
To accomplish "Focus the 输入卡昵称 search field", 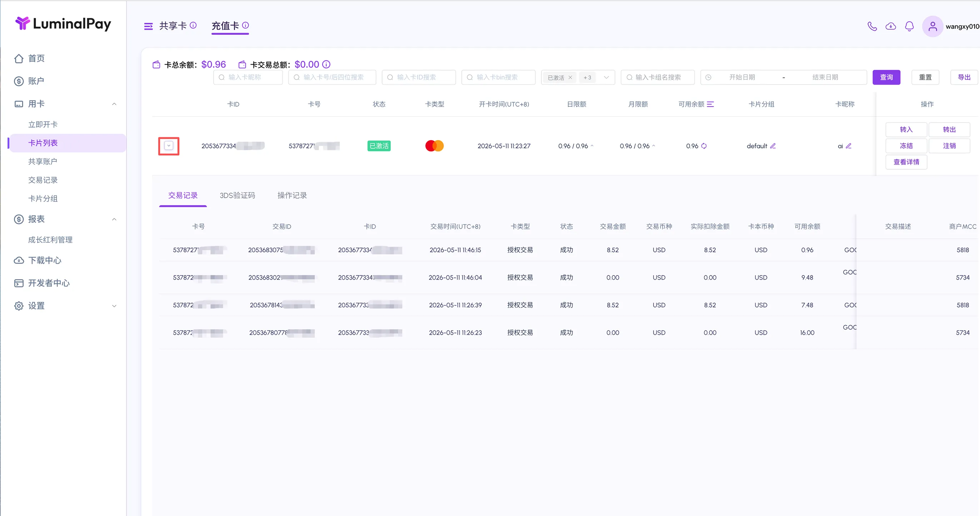I will click(248, 77).
